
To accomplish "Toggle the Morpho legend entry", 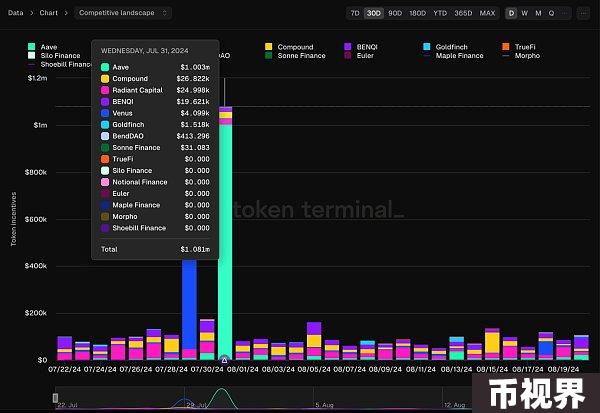I will [x=521, y=56].
